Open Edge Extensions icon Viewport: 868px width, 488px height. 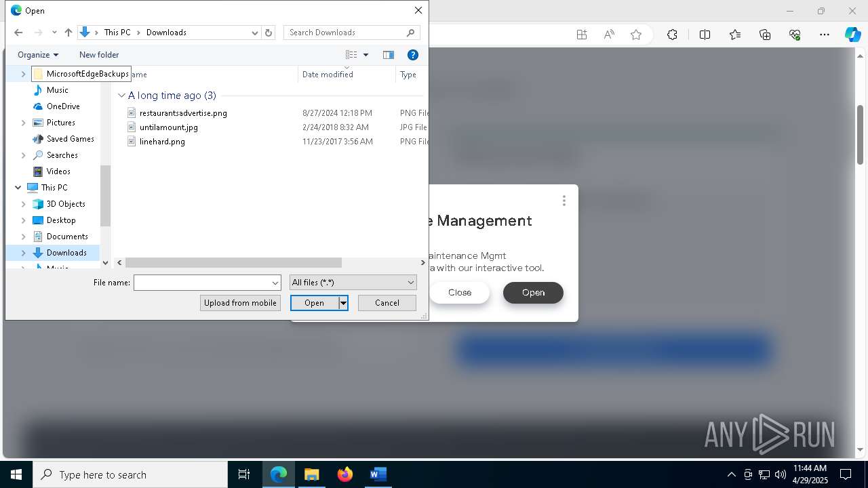(x=672, y=35)
